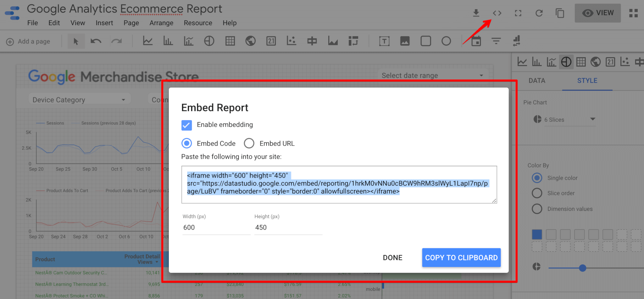Open the File menu
644x299 pixels.
click(x=32, y=23)
